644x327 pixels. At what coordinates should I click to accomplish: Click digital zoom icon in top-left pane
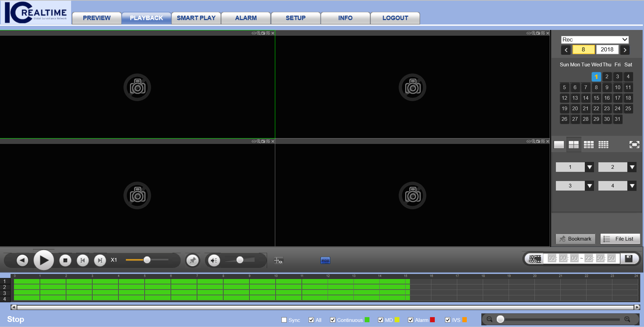(x=259, y=33)
